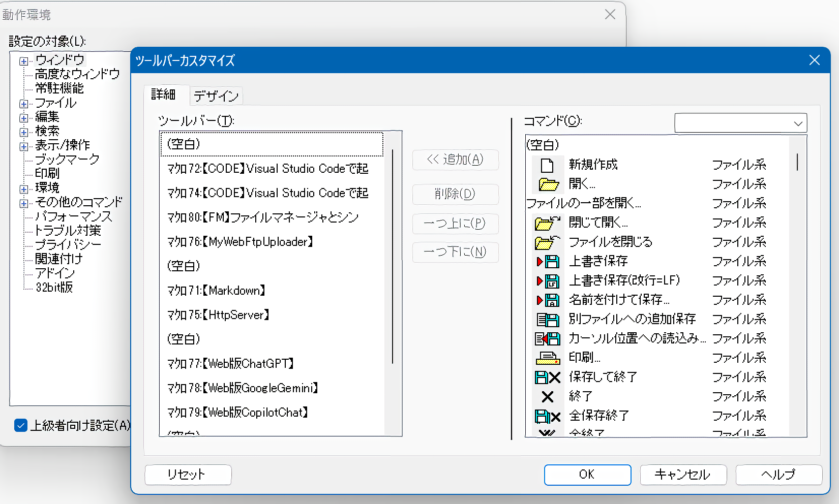Image resolution: width=839 pixels, height=504 pixels.
Task: Click the 印刷 printer icon
Action: (548, 358)
